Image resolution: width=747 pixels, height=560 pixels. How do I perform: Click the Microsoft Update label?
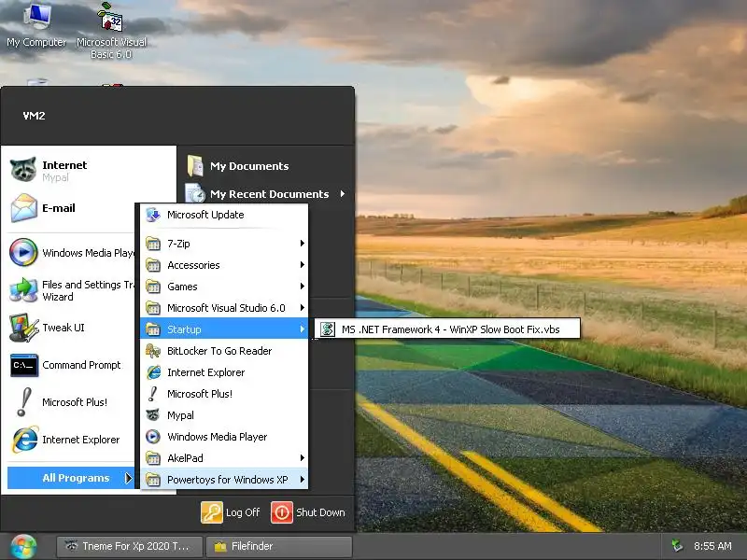(x=205, y=215)
